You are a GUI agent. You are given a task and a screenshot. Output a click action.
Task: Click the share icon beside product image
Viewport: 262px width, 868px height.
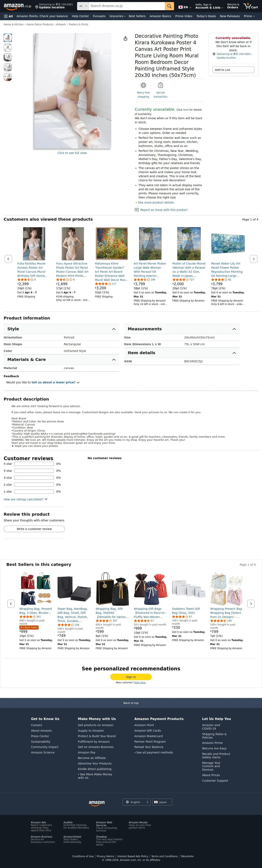125,38
